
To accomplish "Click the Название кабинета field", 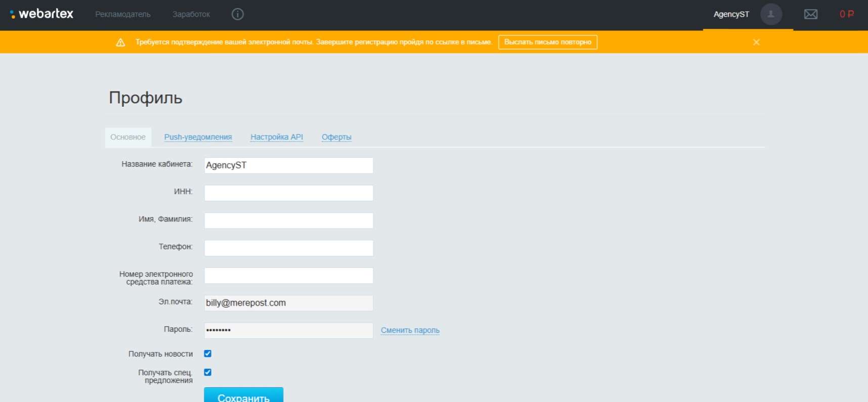I will pos(289,165).
